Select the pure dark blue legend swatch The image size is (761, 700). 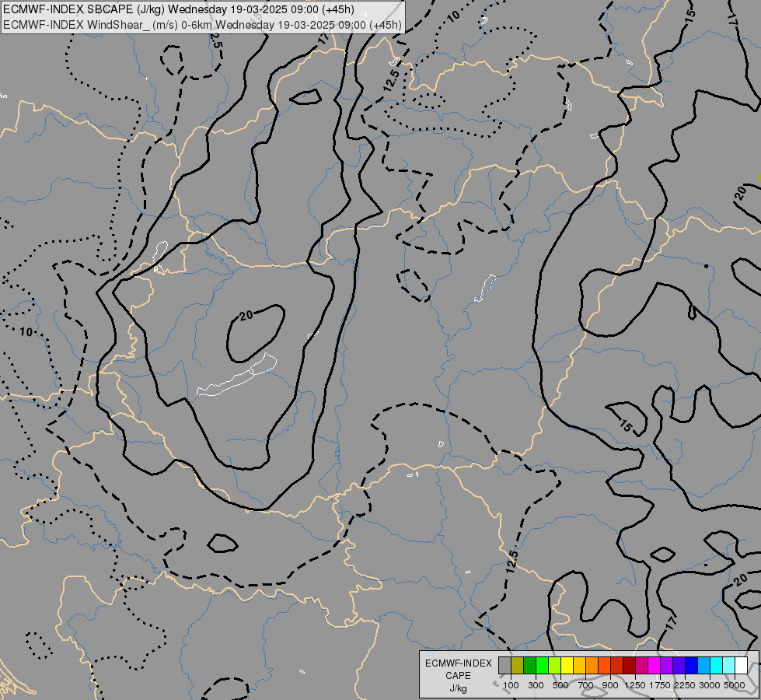(x=691, y=666)
